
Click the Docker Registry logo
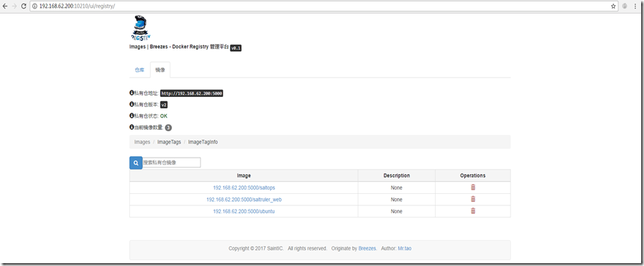tap(141, 28)
